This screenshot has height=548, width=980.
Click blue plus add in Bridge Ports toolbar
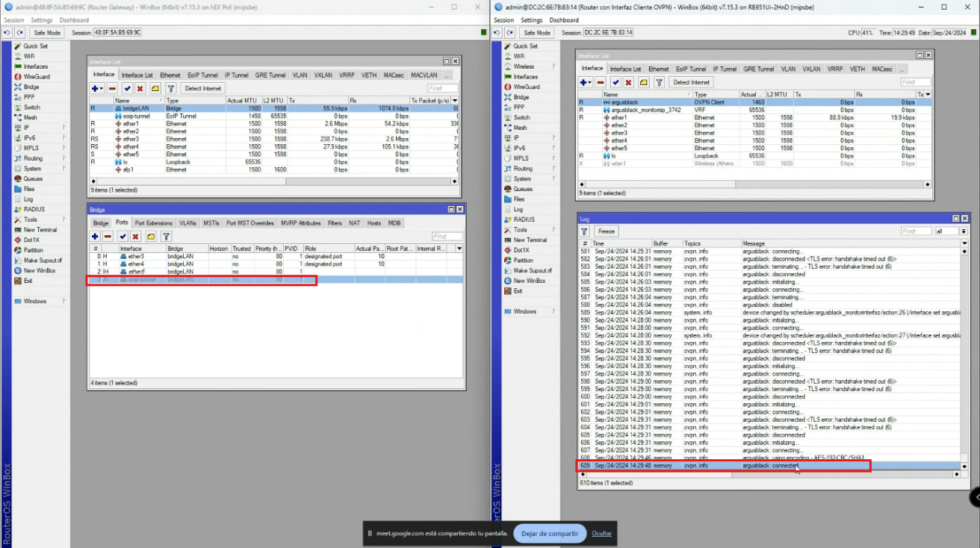click(95, 237)
